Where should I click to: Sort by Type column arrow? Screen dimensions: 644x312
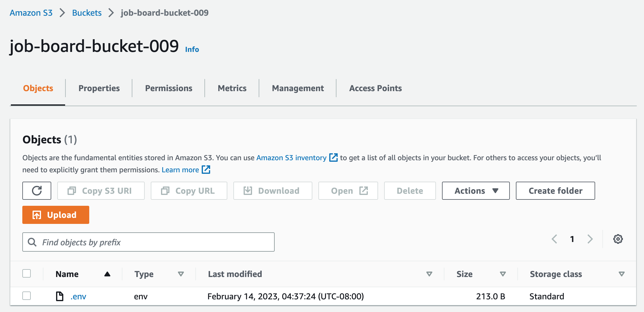tap(181, 274)
